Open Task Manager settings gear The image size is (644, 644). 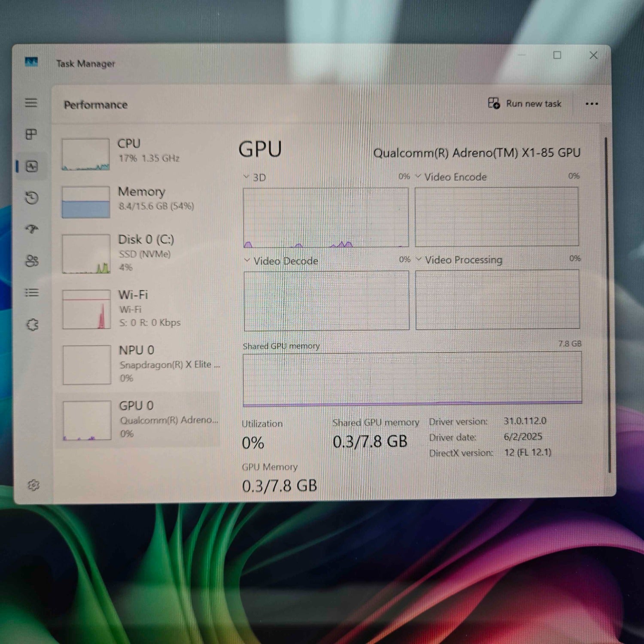(33, 485)
